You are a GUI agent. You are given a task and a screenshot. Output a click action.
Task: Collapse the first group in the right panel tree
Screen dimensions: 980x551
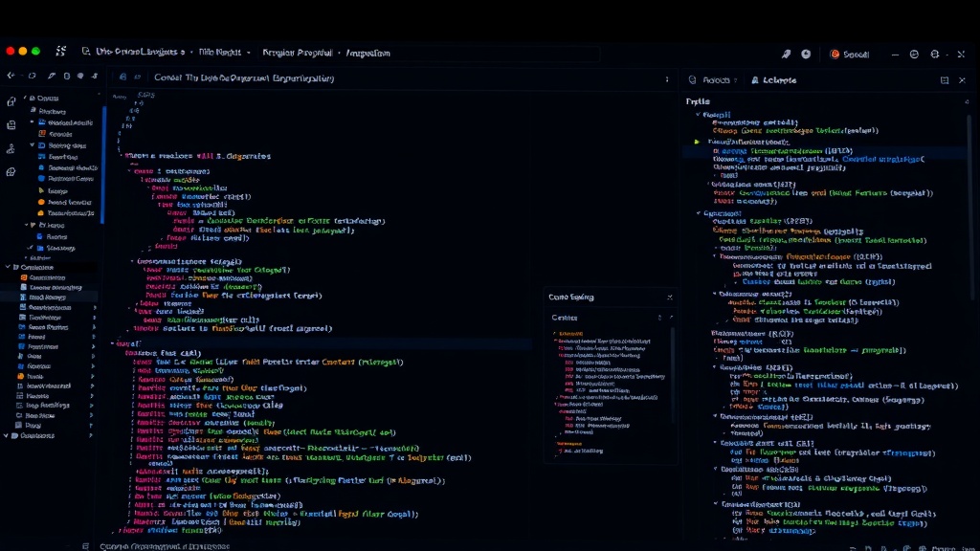[x=698, y=115]
